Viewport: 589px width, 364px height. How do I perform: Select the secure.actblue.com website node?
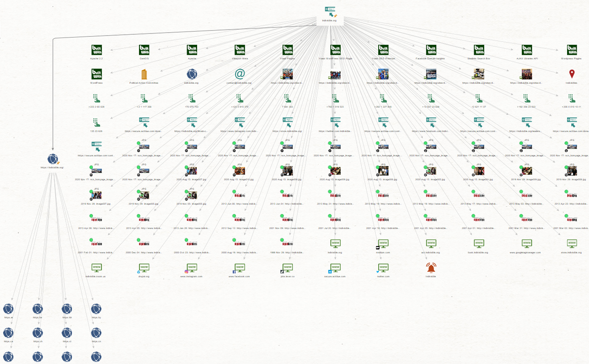pos(335,268)
